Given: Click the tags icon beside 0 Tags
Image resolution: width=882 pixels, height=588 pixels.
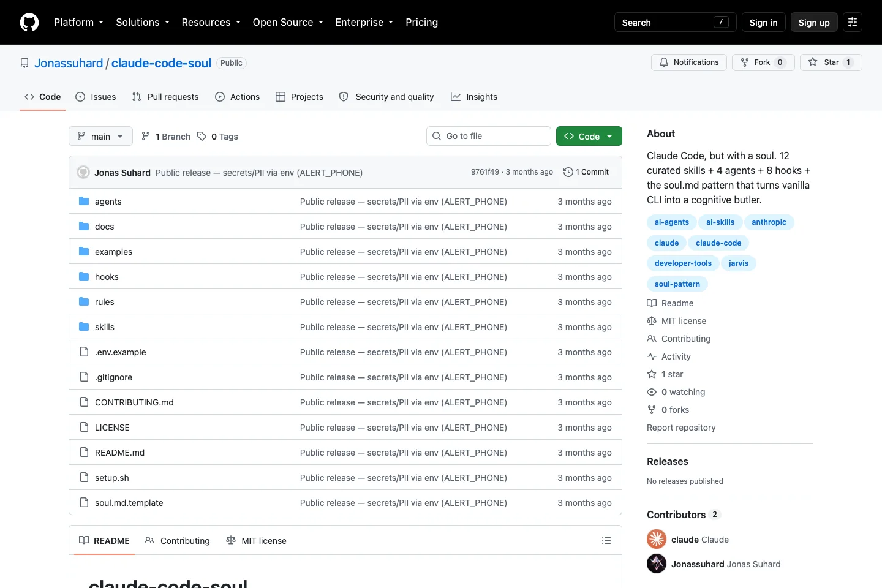Looking at the screenshot, I should 202,136.
